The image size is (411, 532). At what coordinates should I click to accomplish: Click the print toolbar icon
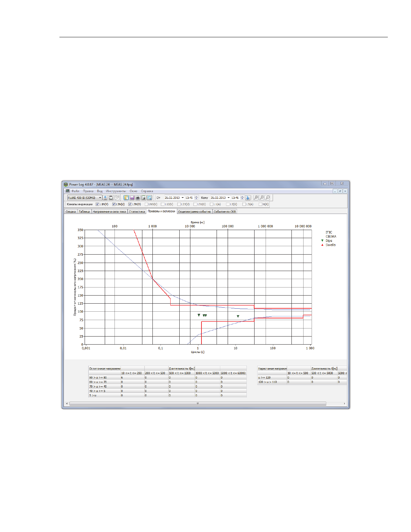coord(138,198)
